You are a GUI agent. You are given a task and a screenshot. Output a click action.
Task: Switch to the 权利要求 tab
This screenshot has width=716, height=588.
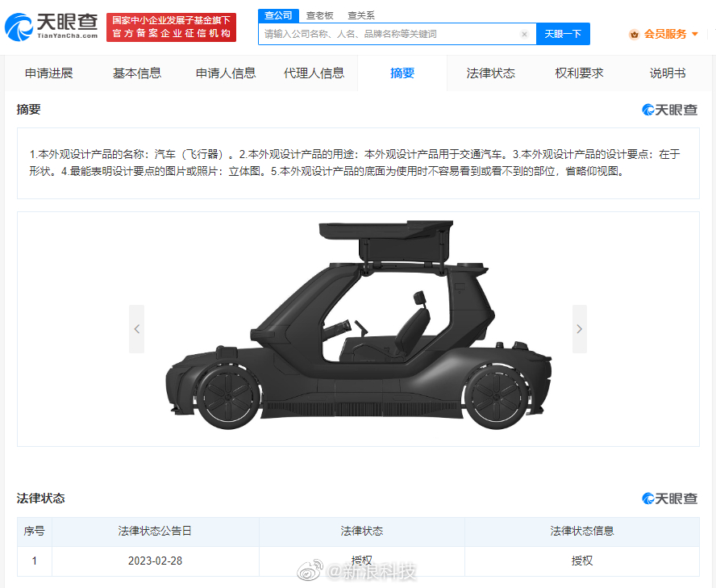[579, 73]
